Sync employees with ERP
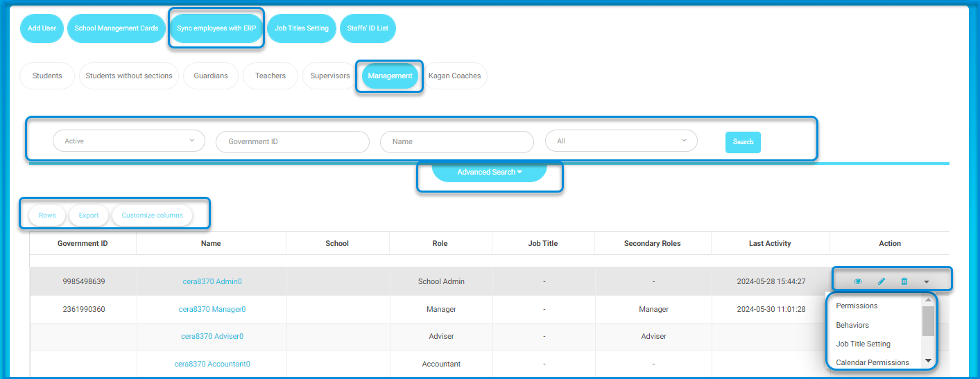The image size is (980, 379). click(x=216, y=28)
